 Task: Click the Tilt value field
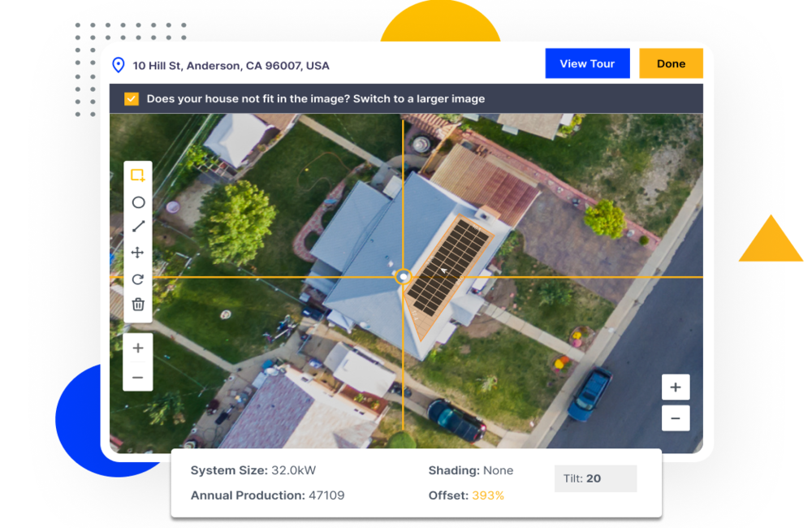[595, 478]
